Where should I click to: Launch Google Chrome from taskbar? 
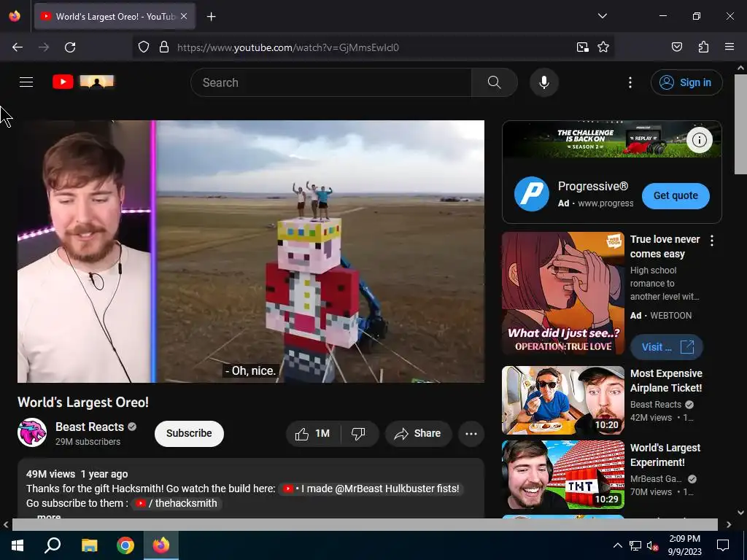point(125,545)
